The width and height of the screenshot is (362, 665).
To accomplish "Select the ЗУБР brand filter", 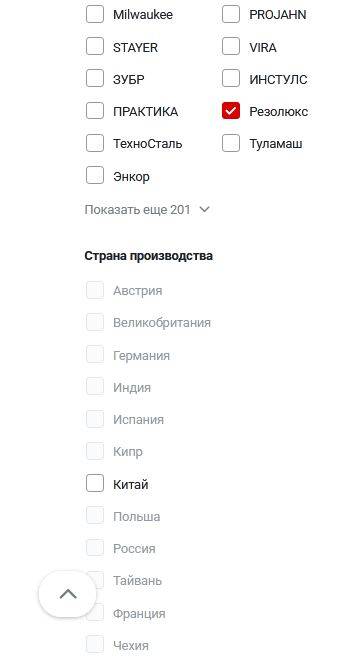I will (95, 79).
